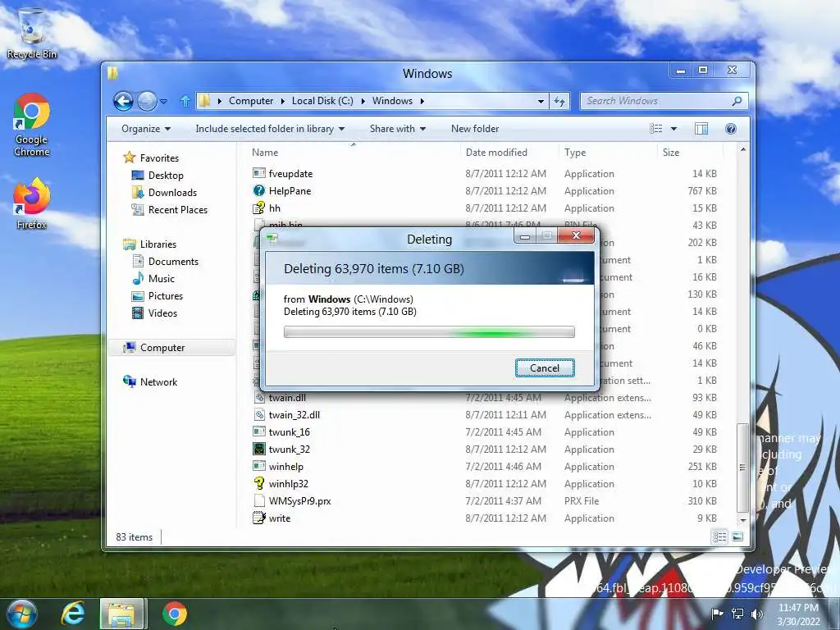Go up one folder level arrow
840x630 pixels.
(x=185, y=101)
